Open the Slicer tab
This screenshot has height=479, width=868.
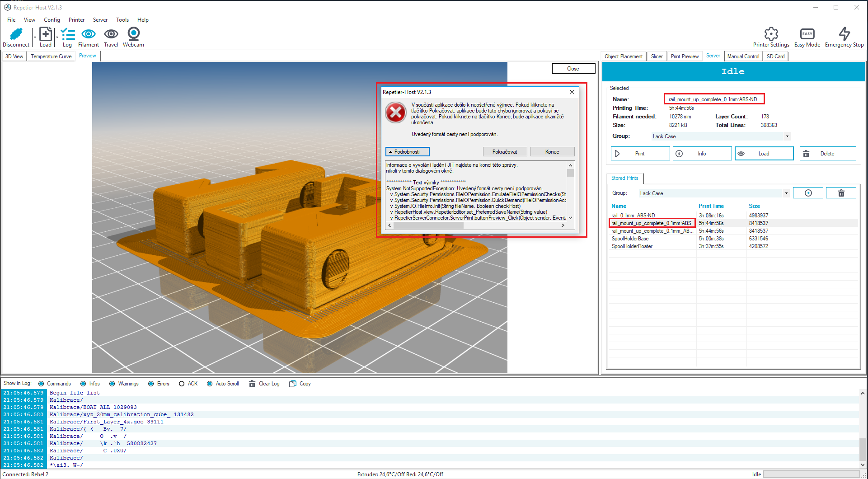tap(657, 56)
